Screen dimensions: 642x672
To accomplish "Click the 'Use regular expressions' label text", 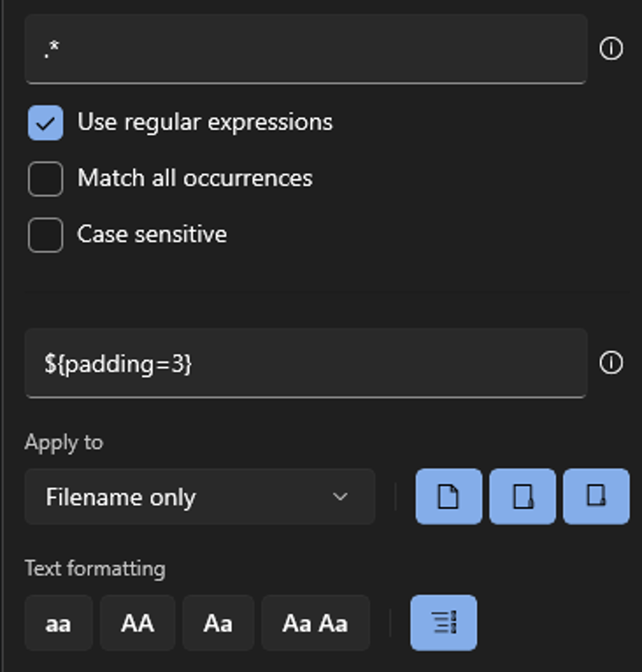I will coord(205,123).
